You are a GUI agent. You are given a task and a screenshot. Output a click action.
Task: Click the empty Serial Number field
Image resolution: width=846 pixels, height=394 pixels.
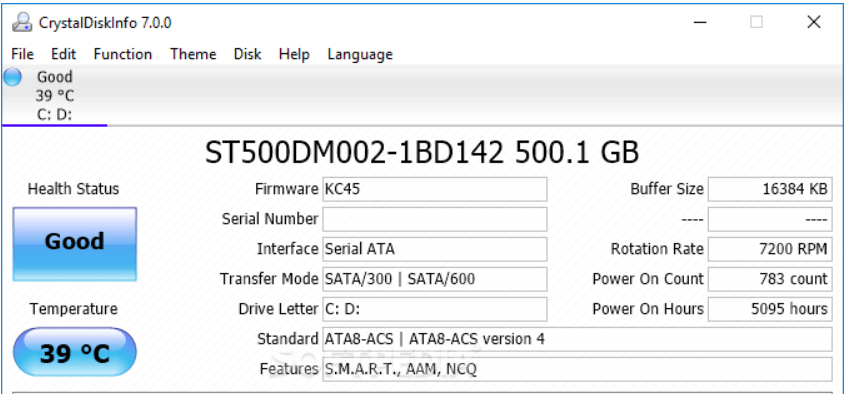pos(435,219)
